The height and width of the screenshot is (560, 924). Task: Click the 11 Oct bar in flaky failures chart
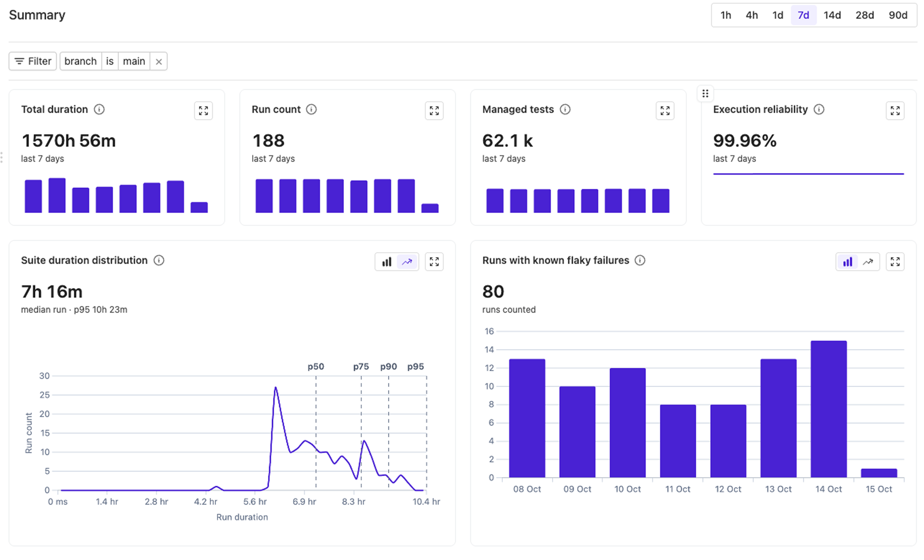(678, 441)
